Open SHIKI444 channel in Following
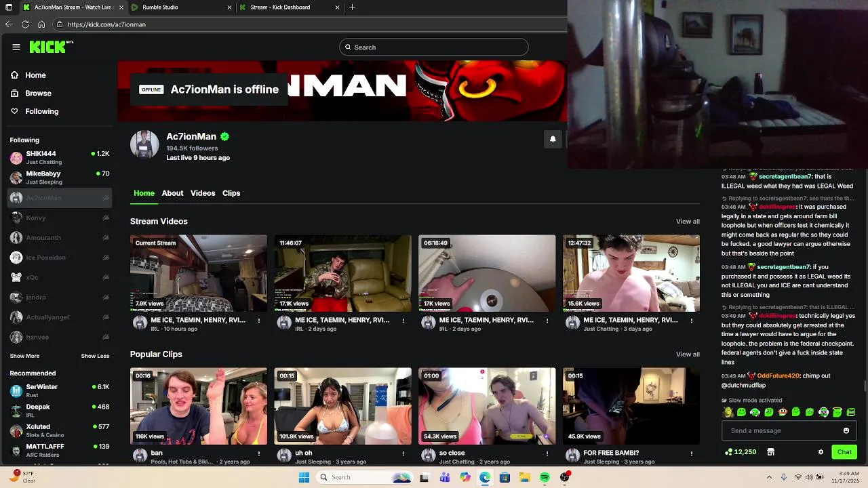 coord(60,158)
